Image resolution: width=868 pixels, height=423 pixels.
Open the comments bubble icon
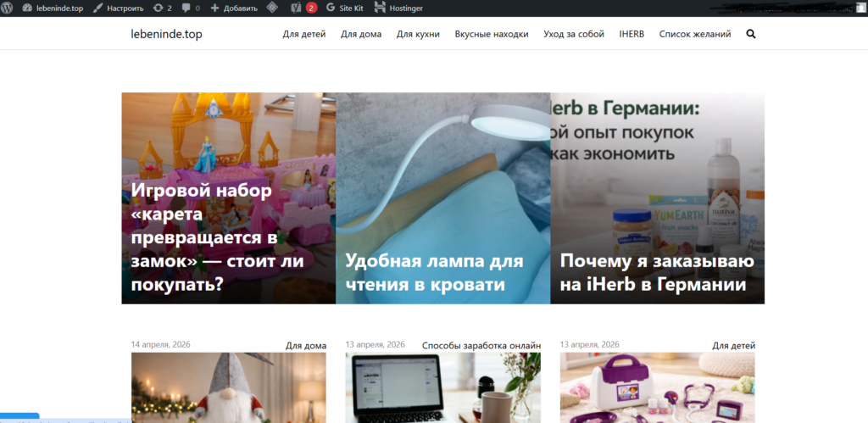[191, 8]
